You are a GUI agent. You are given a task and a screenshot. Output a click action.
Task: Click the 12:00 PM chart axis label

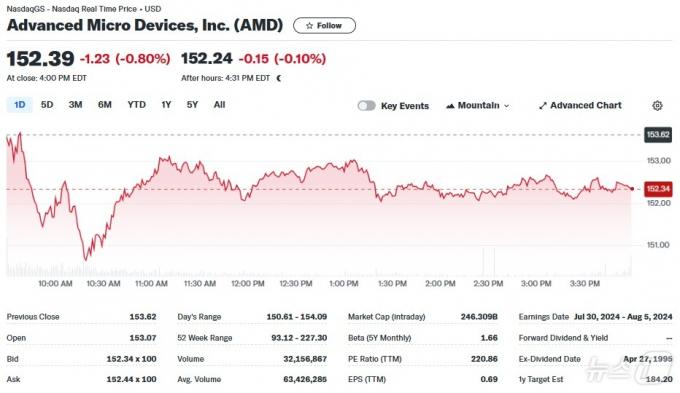pos(248,284)
